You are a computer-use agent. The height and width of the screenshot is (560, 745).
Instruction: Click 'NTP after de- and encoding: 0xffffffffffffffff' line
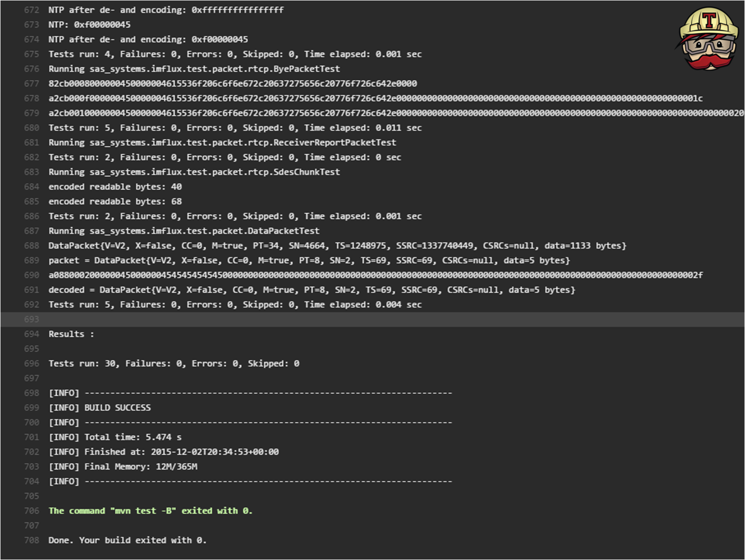[166, 10]
